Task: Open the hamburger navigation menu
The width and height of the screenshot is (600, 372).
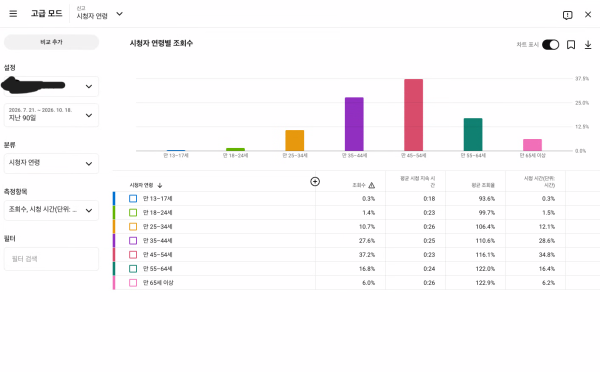Action: pyautogui.click(x=13, y=14)
